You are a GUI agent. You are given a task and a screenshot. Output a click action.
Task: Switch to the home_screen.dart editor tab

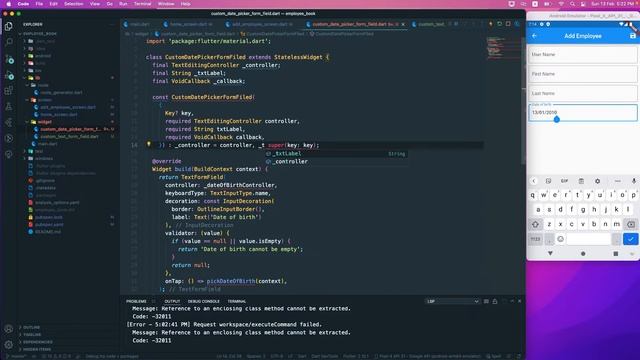tap(189, 24)
